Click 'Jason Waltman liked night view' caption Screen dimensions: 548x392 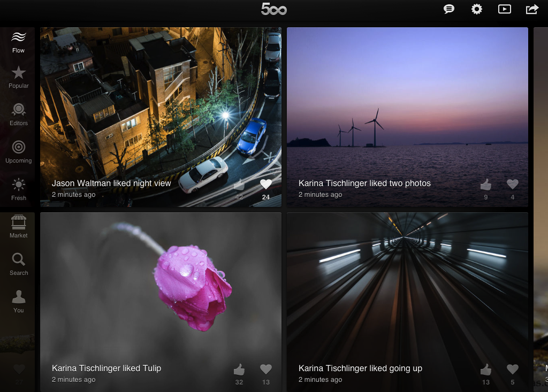[x=111, y=183]
